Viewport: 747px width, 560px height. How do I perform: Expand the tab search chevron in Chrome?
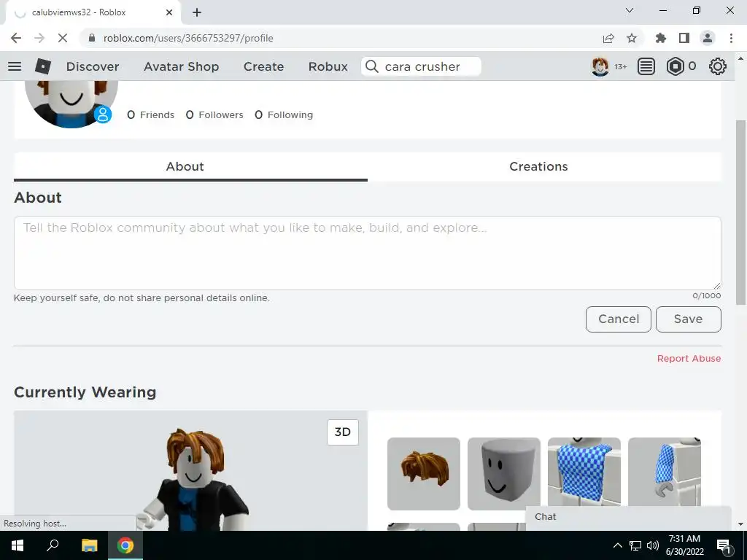[630, 10]
